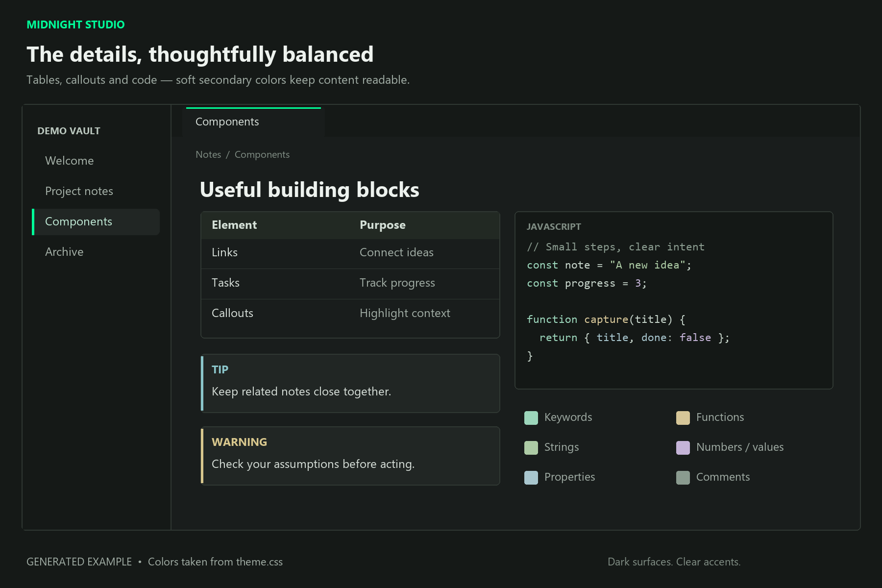The width and height of the screenshot is (882, 588).
Task: Click the 'Track progress' cell
Action: click(397, 283)
